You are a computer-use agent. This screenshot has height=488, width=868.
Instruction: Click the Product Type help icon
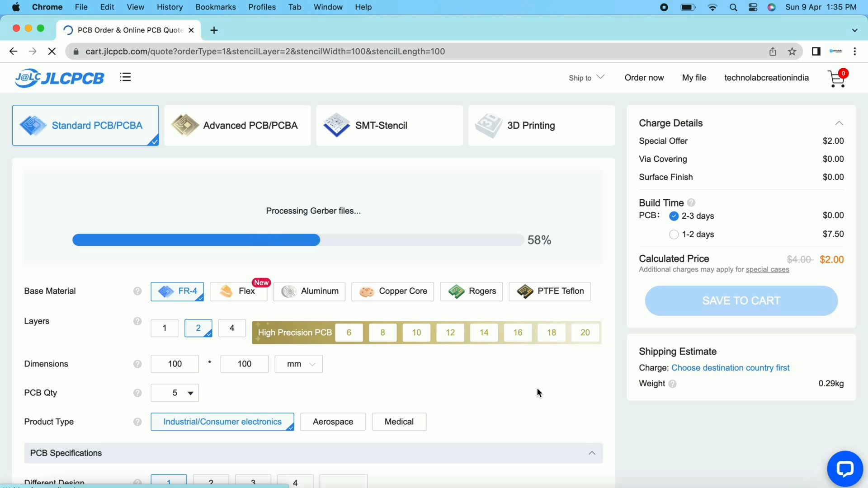point(137,422)
